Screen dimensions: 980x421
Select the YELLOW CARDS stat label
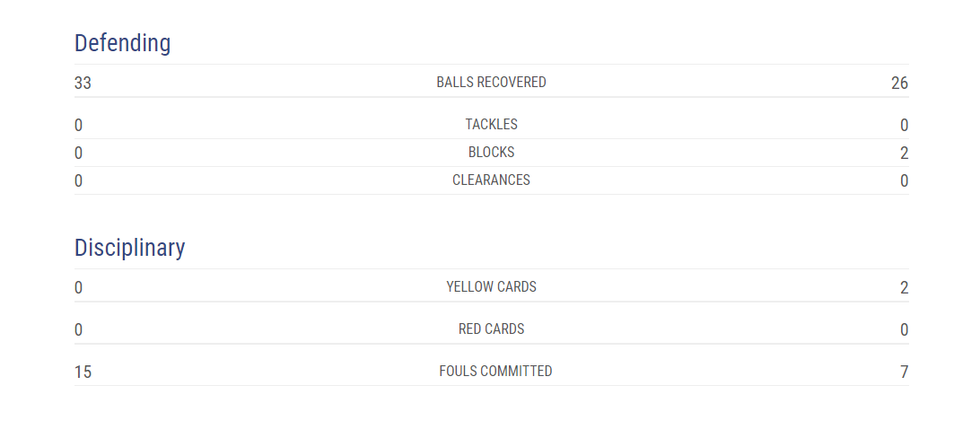point(491,287)
